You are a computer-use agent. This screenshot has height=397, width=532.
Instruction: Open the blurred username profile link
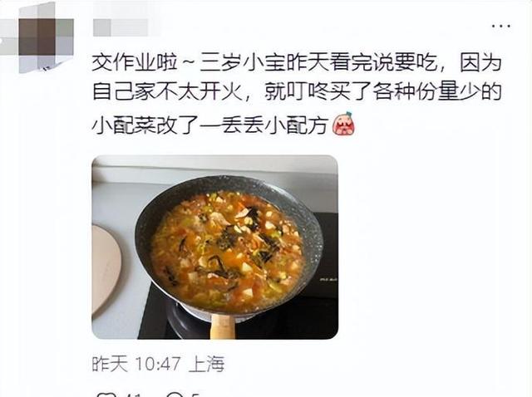click(x=122, y=27)
